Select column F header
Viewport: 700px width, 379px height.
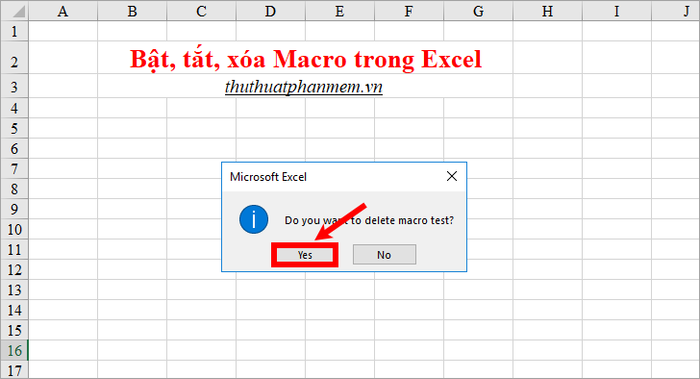click(x=409, y=11)
